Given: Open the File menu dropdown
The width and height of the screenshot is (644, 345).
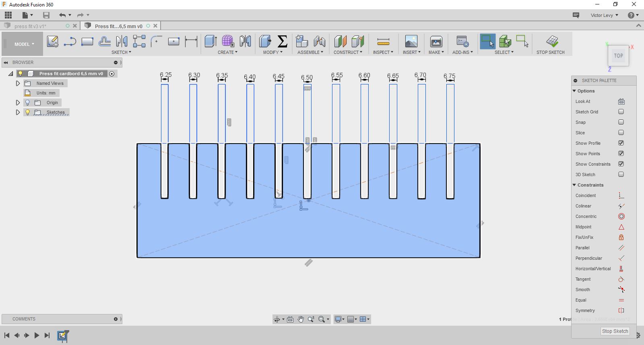Looking at the screenshot, I should [27, 15].
